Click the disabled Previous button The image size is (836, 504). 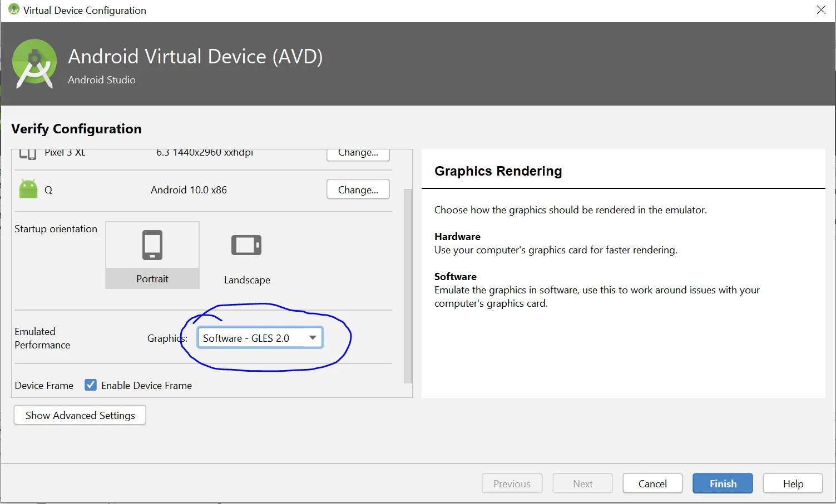pyautogui.click(x=512, y=483)
